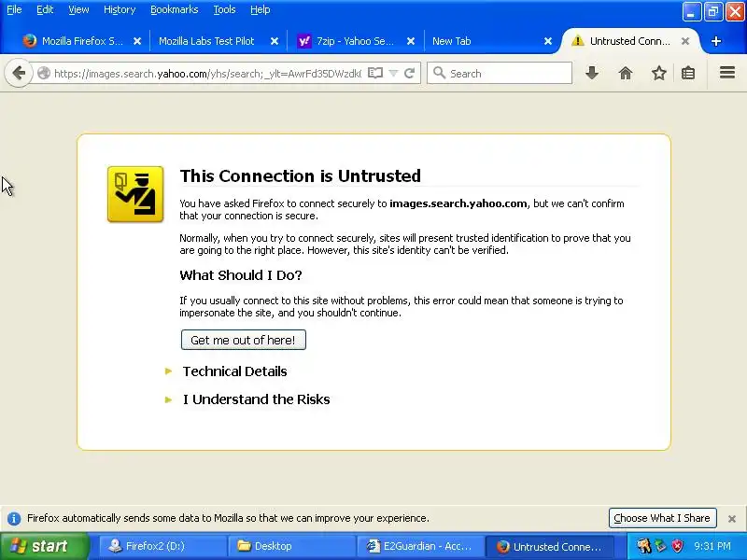Reload the page with the refresh icon

coord(409,74)
